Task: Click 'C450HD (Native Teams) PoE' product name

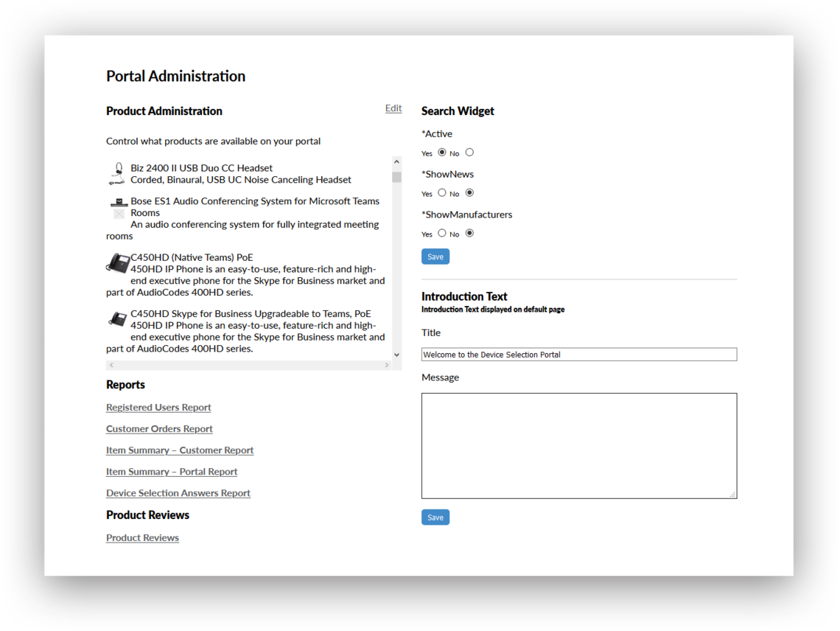Action: 192,257
